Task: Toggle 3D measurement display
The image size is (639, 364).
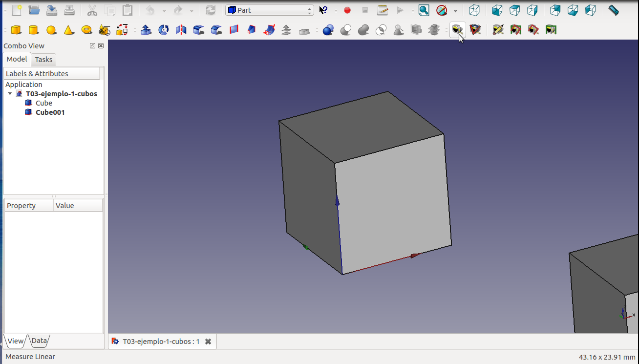Action: coord(533,30)
